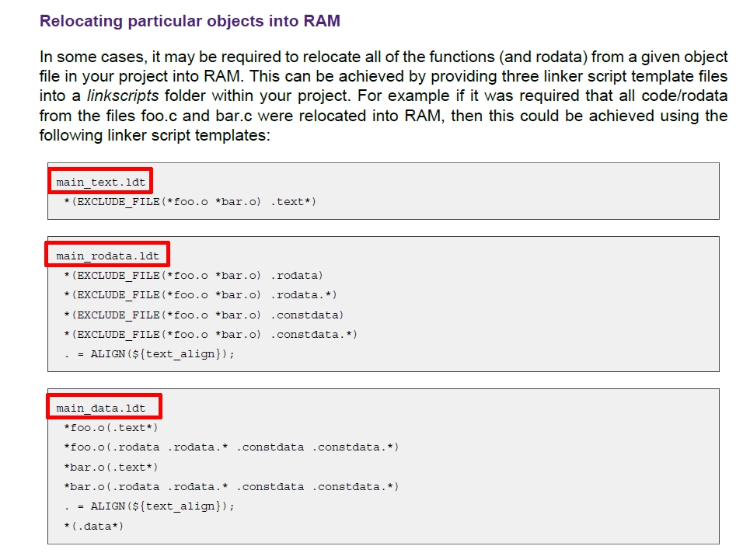736x560 pixels.
Task: Click the ALIGN line in the main_rodata.ldt block
Action: pyautogui.click(x=149, y=353)
